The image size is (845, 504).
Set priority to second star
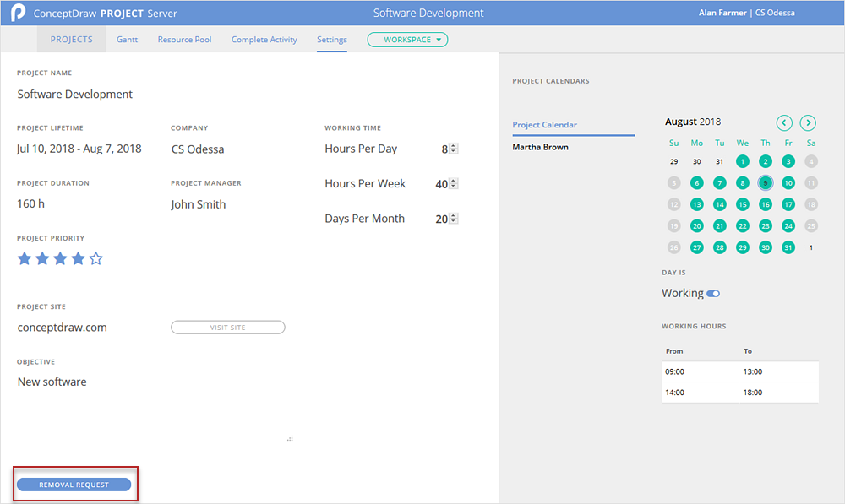[42, 258]
